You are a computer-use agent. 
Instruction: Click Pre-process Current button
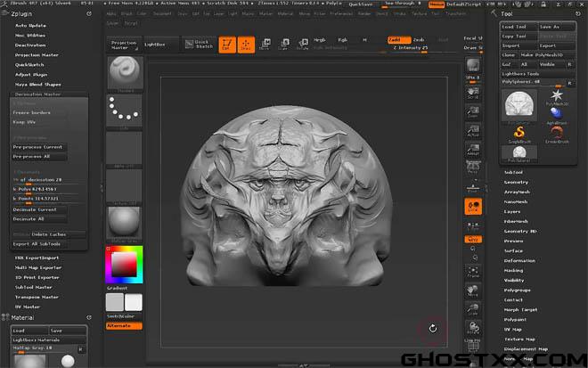(x=39, y=147)
